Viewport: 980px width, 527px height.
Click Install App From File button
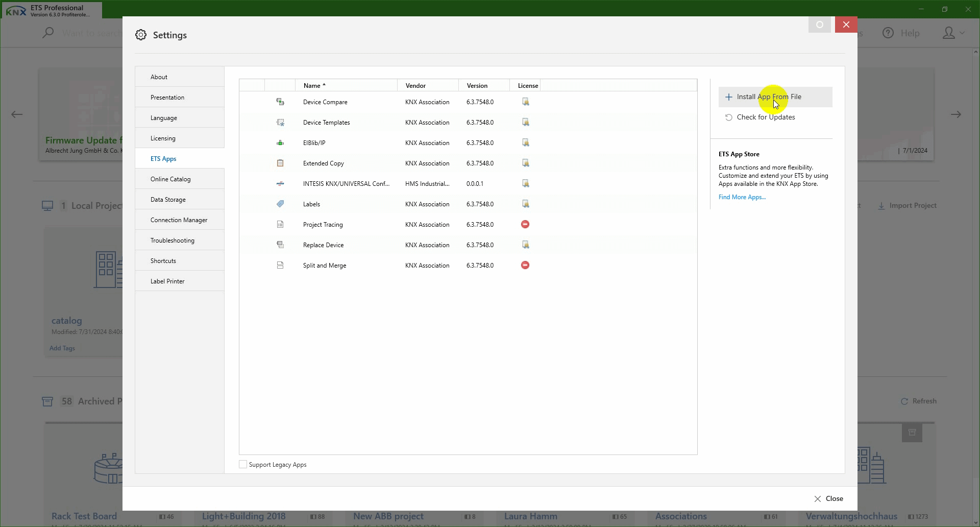769,97
